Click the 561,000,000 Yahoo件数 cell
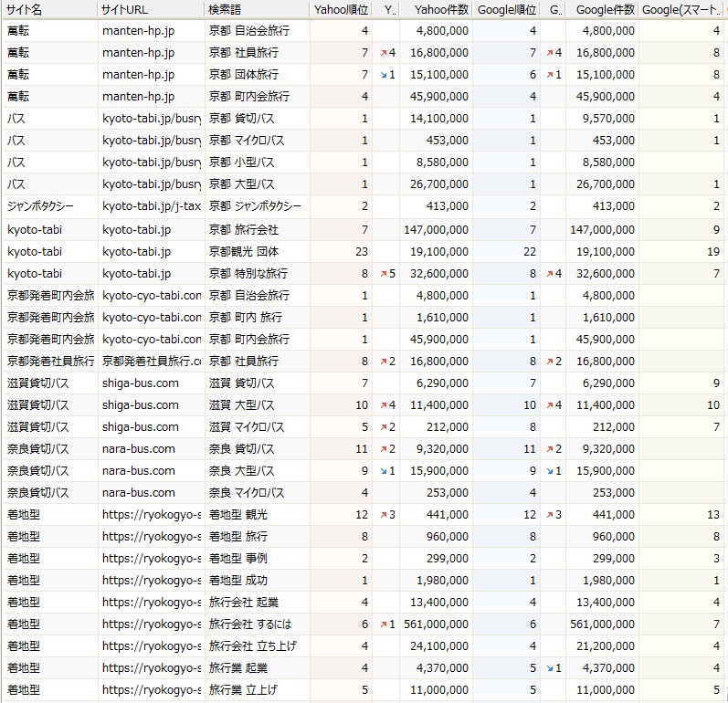Viewport: 728px width, 703px height. coord(434,624)
